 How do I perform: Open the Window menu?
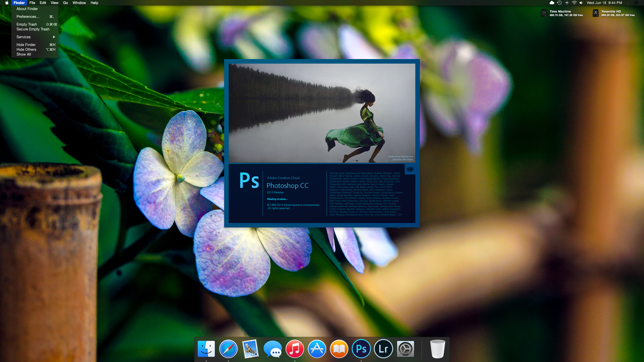(x=79, y=3)
